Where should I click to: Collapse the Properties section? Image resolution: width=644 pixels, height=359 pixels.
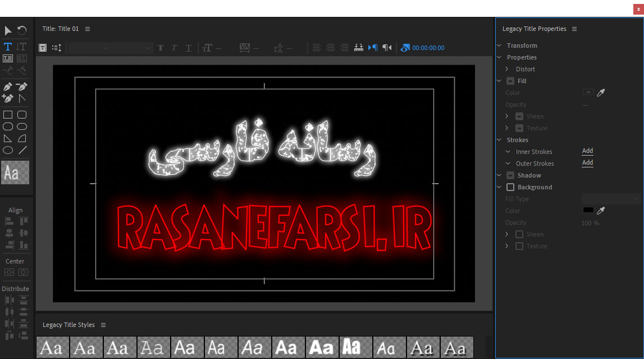(499, 57)
